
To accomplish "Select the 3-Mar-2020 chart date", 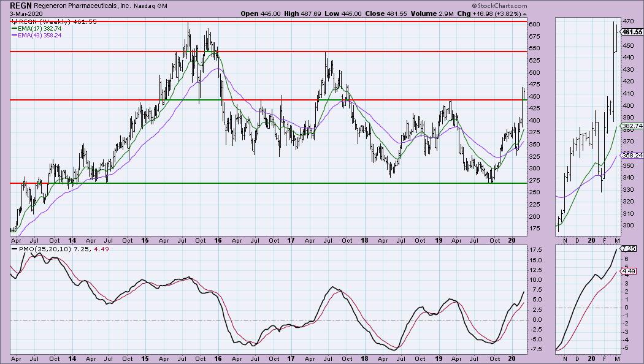I will pyautogui.click(x=26, y=14).
